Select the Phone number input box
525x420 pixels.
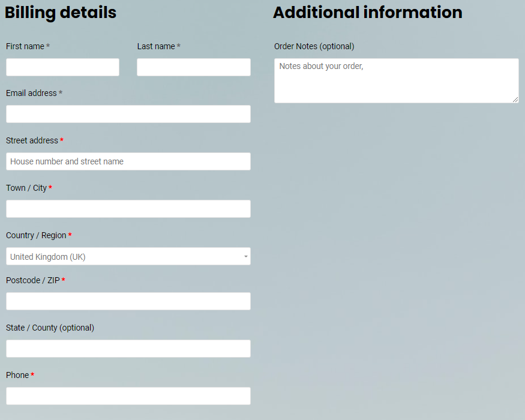click(x=128, y=396)
